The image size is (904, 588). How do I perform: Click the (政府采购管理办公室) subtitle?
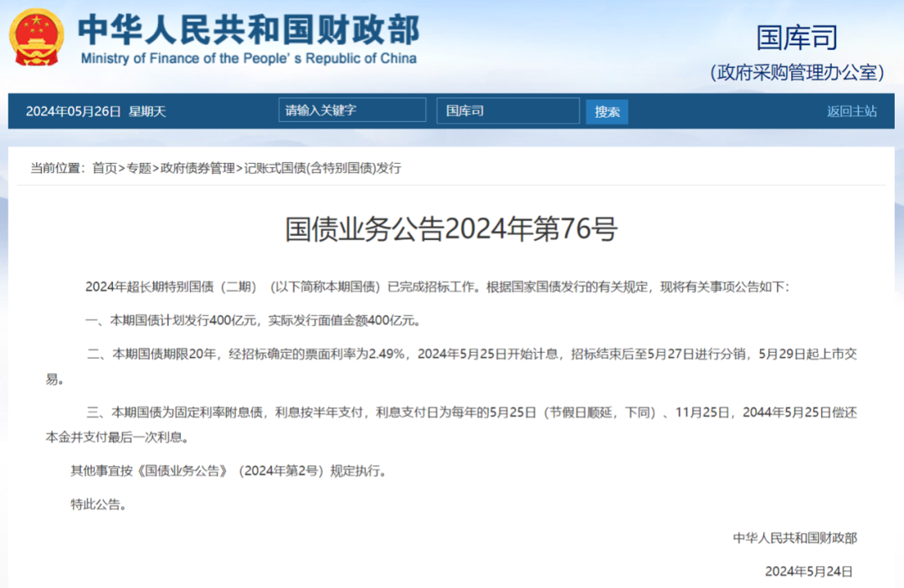[x=797, y=73]
